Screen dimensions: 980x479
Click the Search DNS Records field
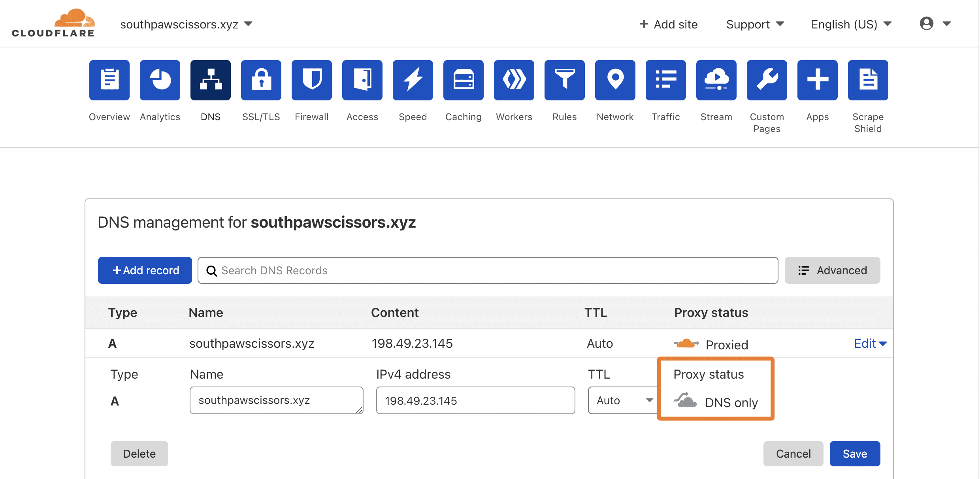coord(488,270)
